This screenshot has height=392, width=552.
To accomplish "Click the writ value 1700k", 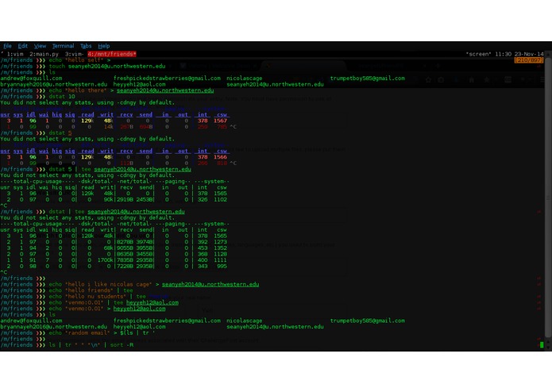I will (x=106, y=260).
